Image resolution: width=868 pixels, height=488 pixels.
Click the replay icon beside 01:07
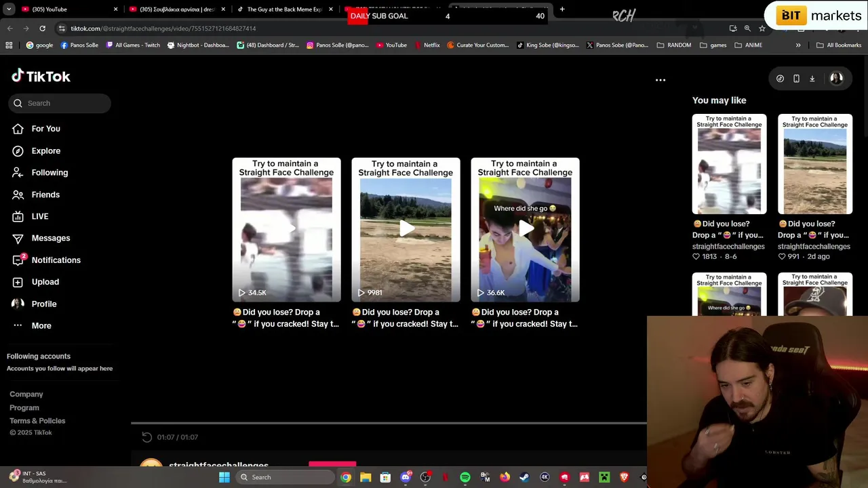pos(147,437)
